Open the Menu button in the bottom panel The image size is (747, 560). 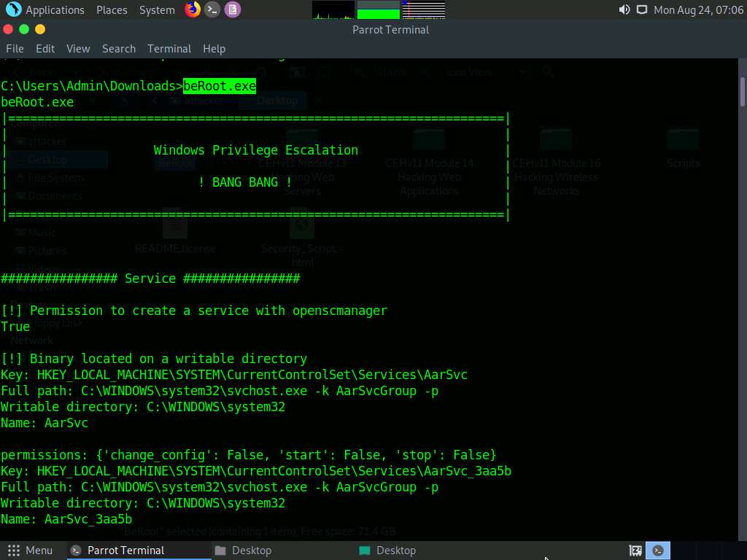click(x=30, y=551)
